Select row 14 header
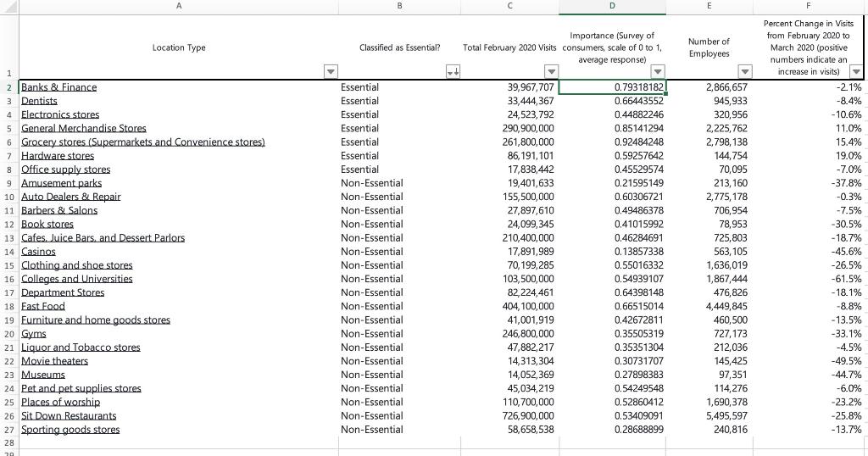The width and height of the screenshot is (868, 456). 9,252
